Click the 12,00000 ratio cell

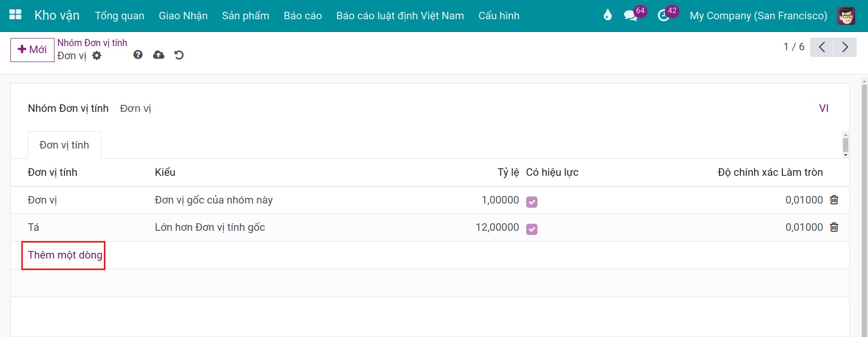pyautogui.click(x=497, y=227)
